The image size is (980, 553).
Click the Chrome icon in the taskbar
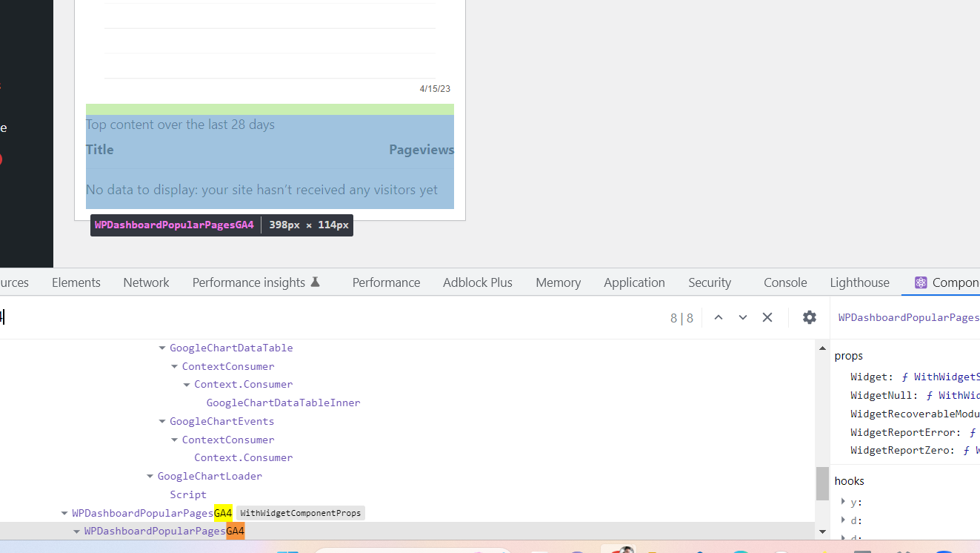(x=619, y=549)
